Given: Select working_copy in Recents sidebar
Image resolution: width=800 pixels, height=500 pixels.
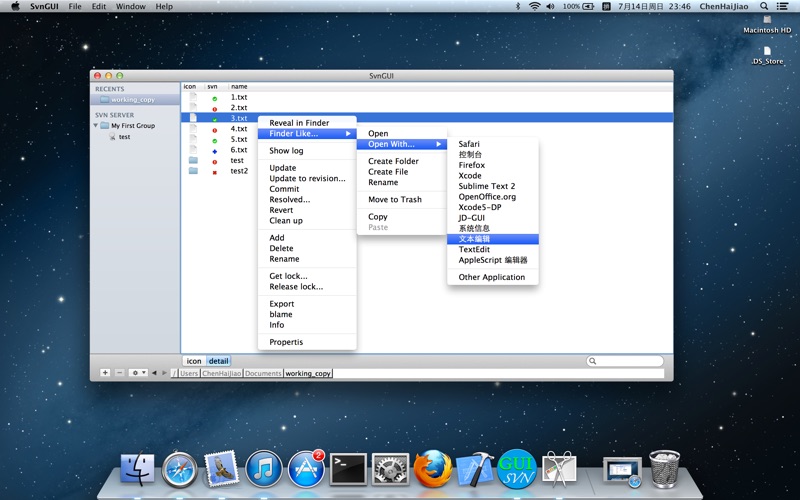Looking at the screenshot, I should coord(135,99).
